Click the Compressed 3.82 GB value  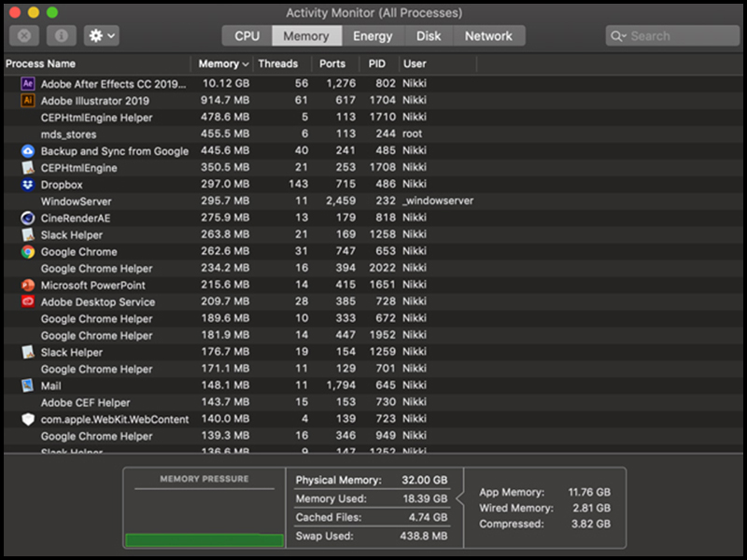click(x=591, y=524)
